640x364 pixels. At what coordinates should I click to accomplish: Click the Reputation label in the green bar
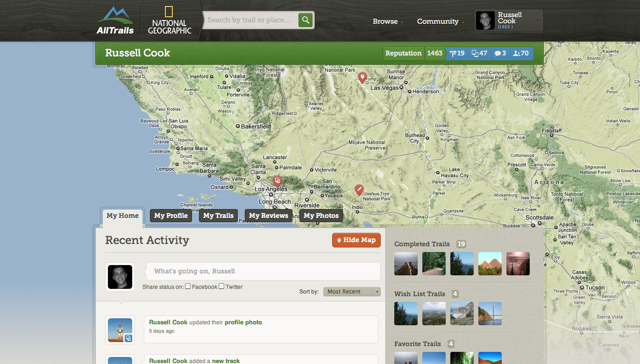(404, 53)
